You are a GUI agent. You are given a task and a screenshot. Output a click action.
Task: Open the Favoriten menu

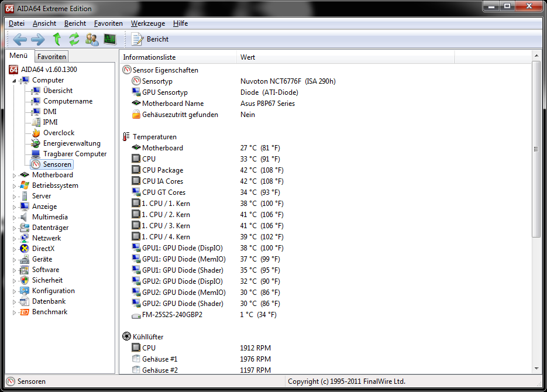(108, 23)
